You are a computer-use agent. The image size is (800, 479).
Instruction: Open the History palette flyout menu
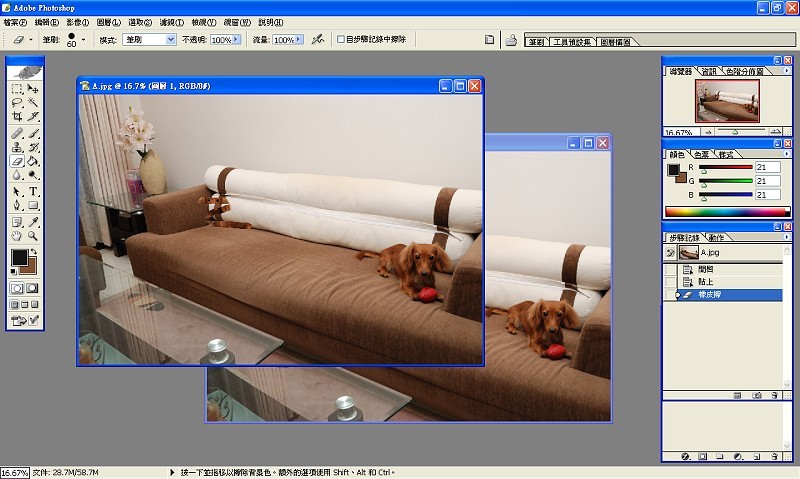point(786,237)
